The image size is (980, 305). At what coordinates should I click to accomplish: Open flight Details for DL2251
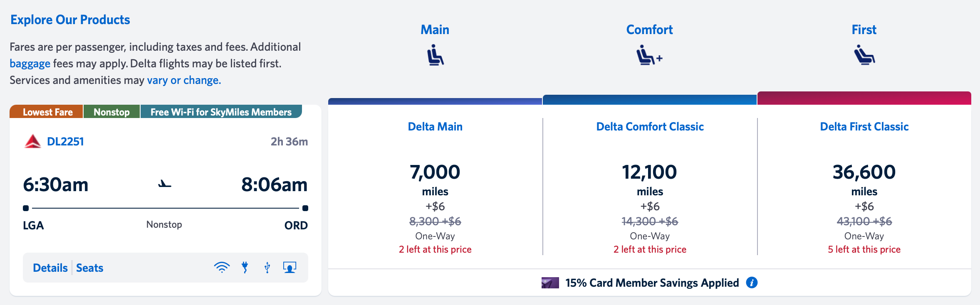click(50, 268)
